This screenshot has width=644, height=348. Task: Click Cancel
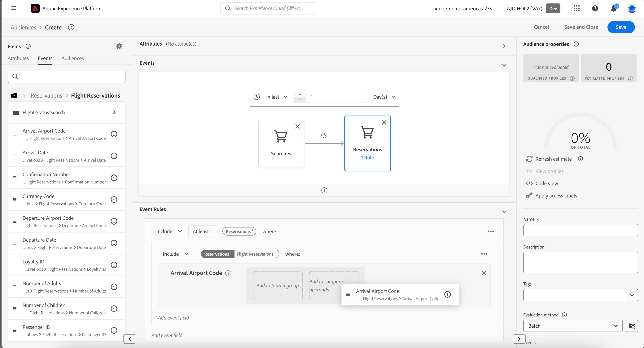point(541,27)
